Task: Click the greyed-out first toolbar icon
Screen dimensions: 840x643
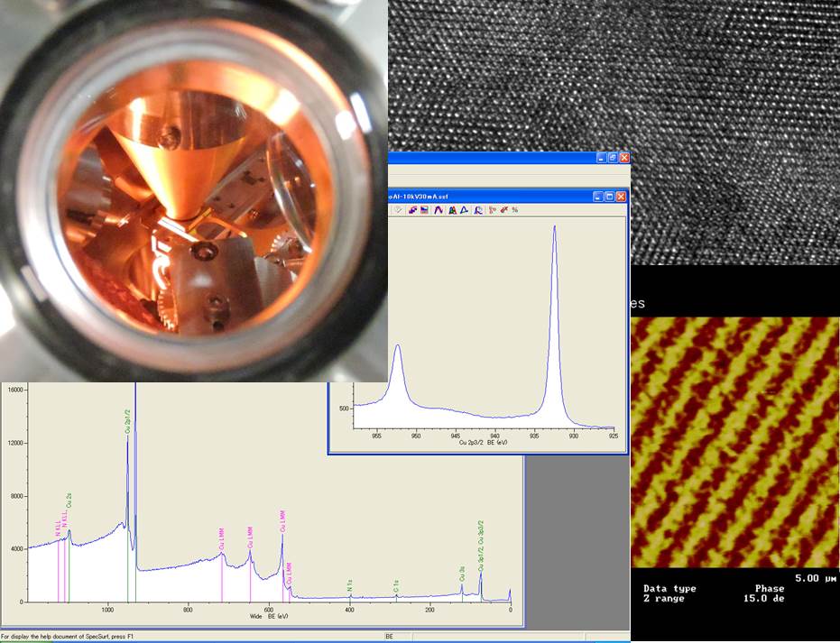Action: point(398,210)
